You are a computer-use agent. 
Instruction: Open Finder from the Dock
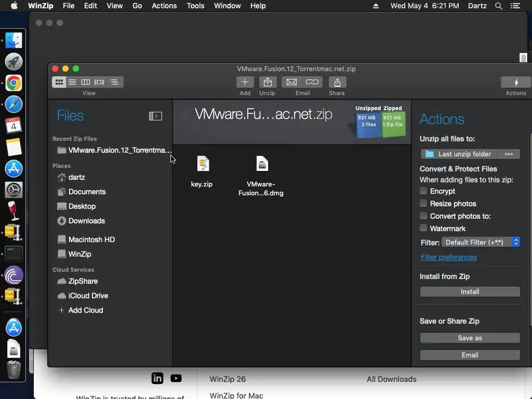14,41
